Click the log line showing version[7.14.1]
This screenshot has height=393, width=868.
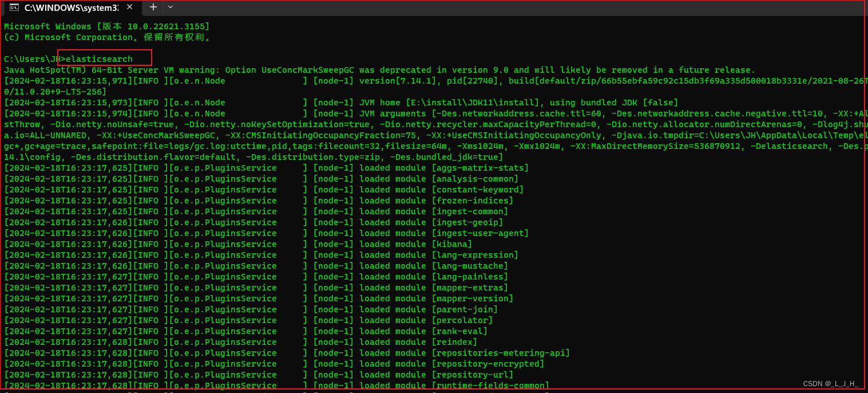click(x=435, y=81)
